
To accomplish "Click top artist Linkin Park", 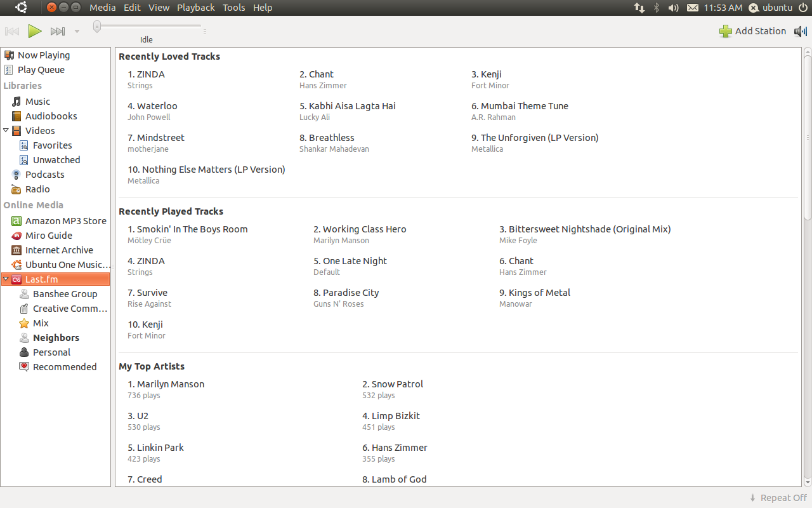I will (x=155, y=448).
